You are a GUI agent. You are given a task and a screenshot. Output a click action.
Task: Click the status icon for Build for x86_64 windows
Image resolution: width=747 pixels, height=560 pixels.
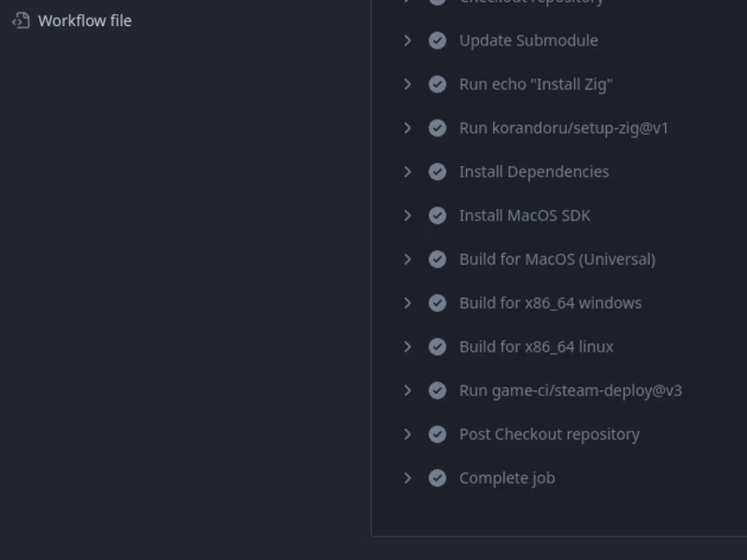point(437,302)
